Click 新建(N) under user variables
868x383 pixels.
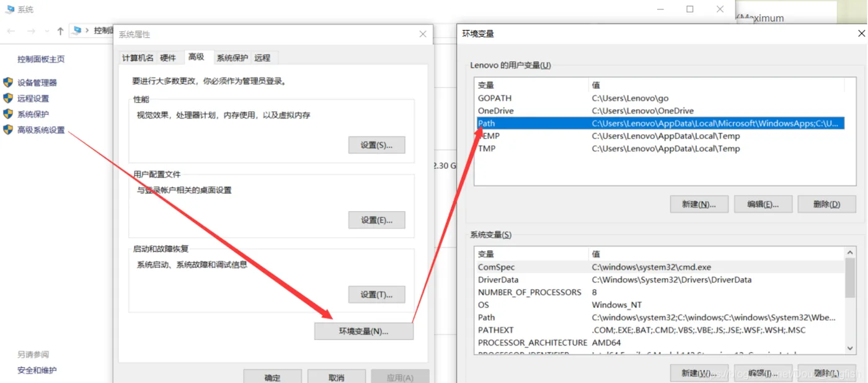[699, 204]
